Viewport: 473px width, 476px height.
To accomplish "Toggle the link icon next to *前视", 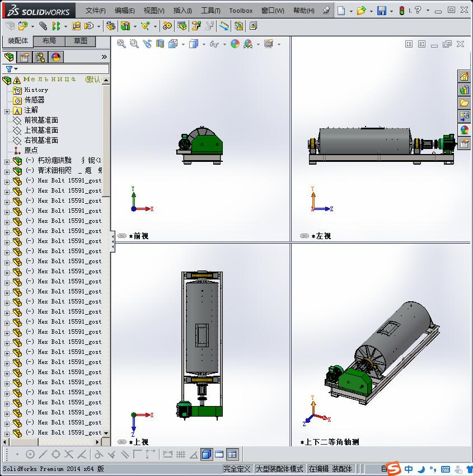I will [122, 236].
